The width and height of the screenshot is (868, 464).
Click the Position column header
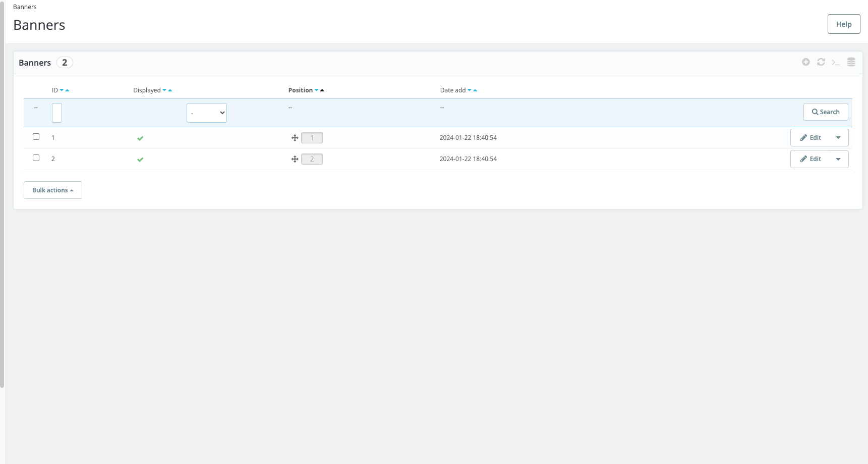[301, 90]
